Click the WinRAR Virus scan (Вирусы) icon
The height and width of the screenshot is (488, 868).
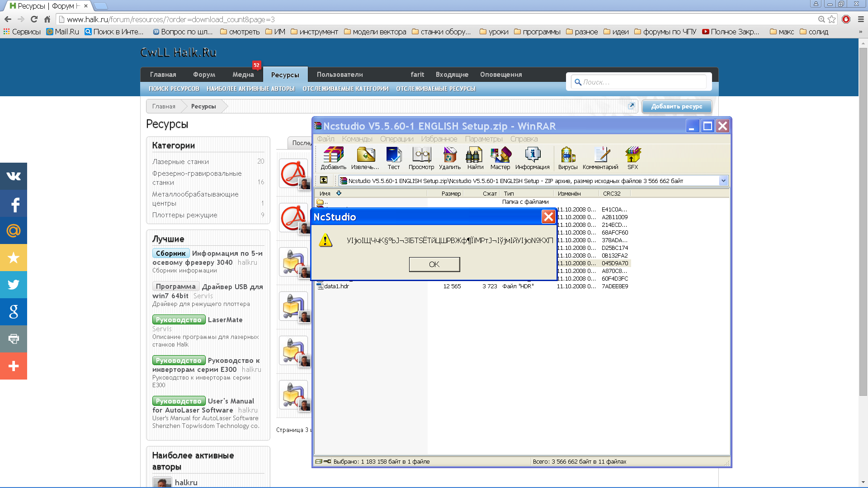point(568,158)
